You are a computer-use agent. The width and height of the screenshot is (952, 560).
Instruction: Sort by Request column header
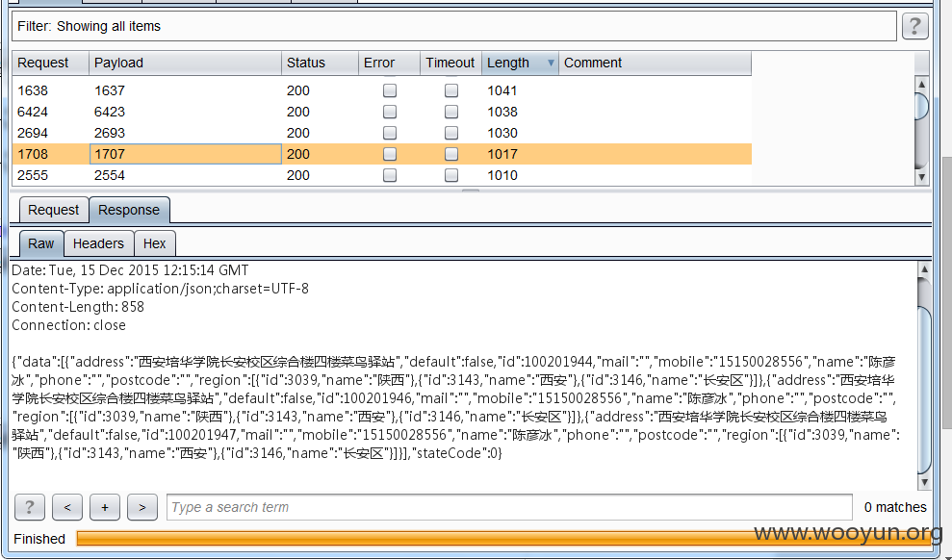pos(50,64)
